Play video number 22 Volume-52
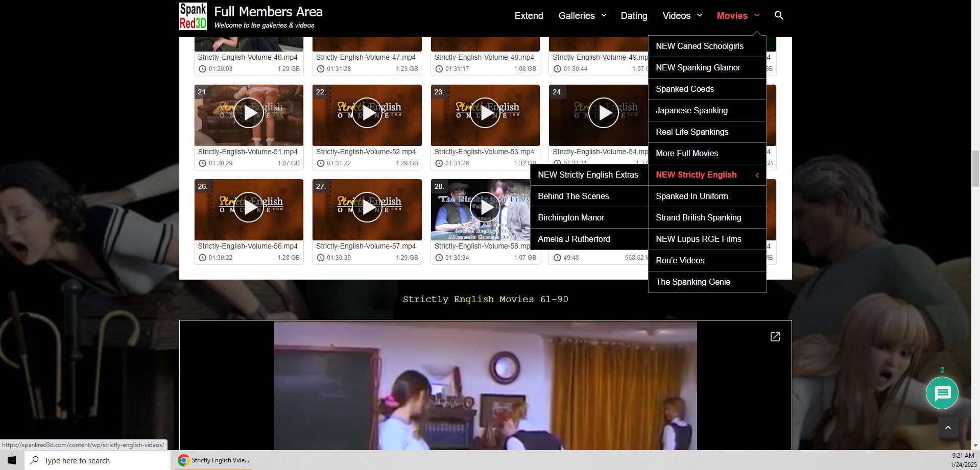Image resolution: width=980 pixels, height=470 pixels. [x=367, y=113]
